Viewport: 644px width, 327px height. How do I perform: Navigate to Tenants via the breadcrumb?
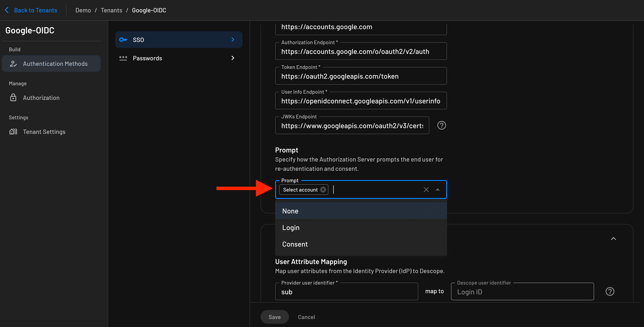click(112, 10)
